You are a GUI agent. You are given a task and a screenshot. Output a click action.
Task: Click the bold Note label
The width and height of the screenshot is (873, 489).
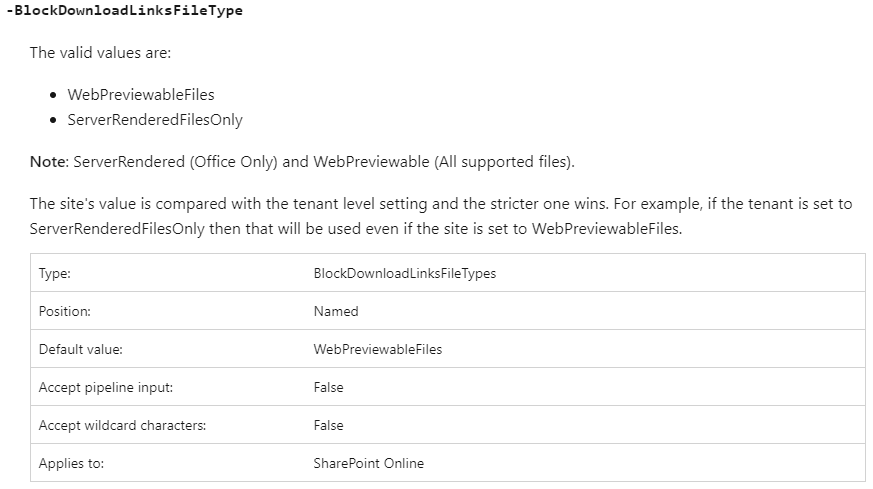(48, 162)
